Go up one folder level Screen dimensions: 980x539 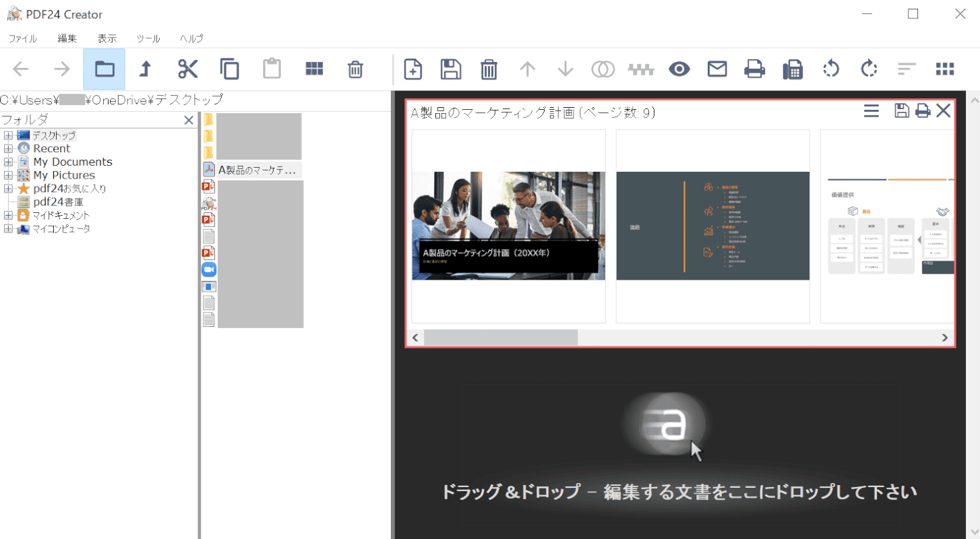tap(145, 69)
